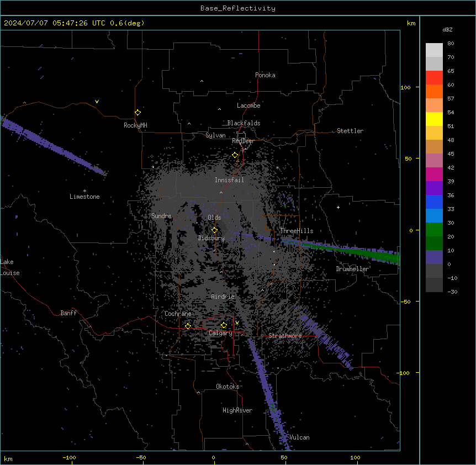Screen dimensions: 476x465
Task: Click the white plus marker east of ThreeHills
Action: coord(338,207)
